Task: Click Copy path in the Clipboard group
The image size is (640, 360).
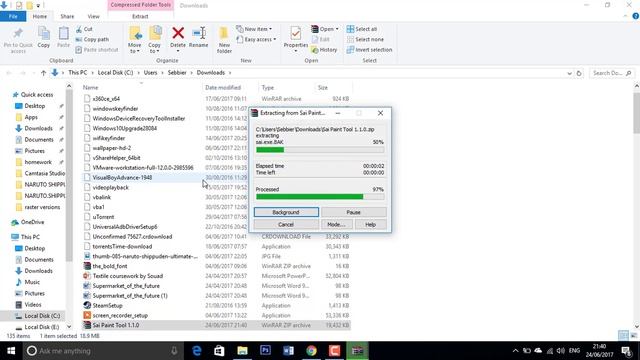Action: 92,40
